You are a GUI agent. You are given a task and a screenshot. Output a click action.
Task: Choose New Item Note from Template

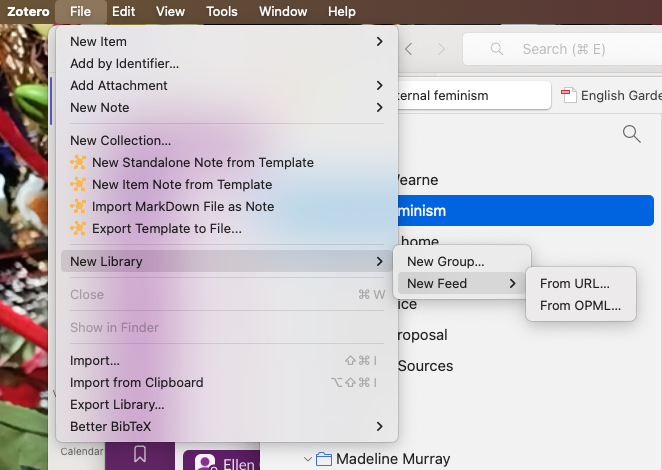pyautogui.click(x=227, y=184)
